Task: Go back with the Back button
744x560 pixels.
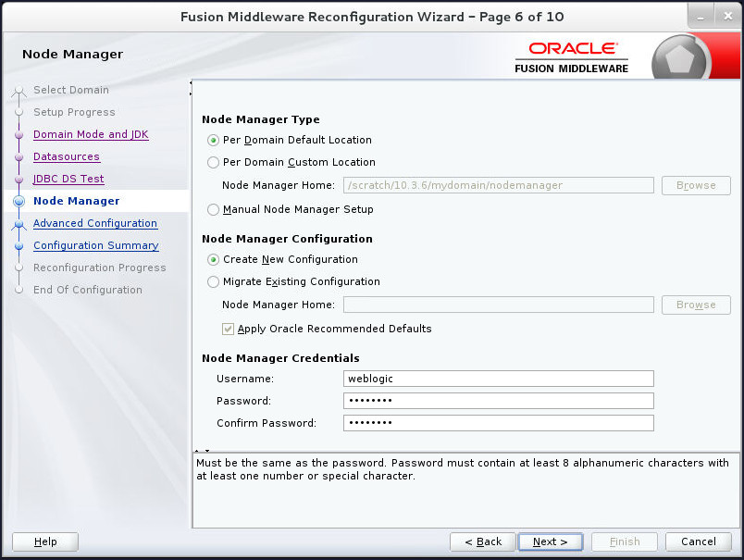Action: (482, 541)
